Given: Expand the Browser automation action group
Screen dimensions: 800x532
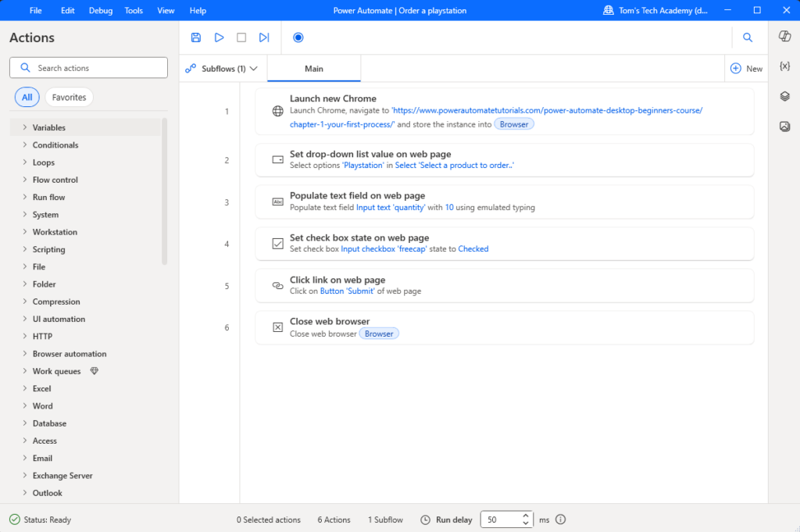Looking at the screenshot, I should coord(69,354).
